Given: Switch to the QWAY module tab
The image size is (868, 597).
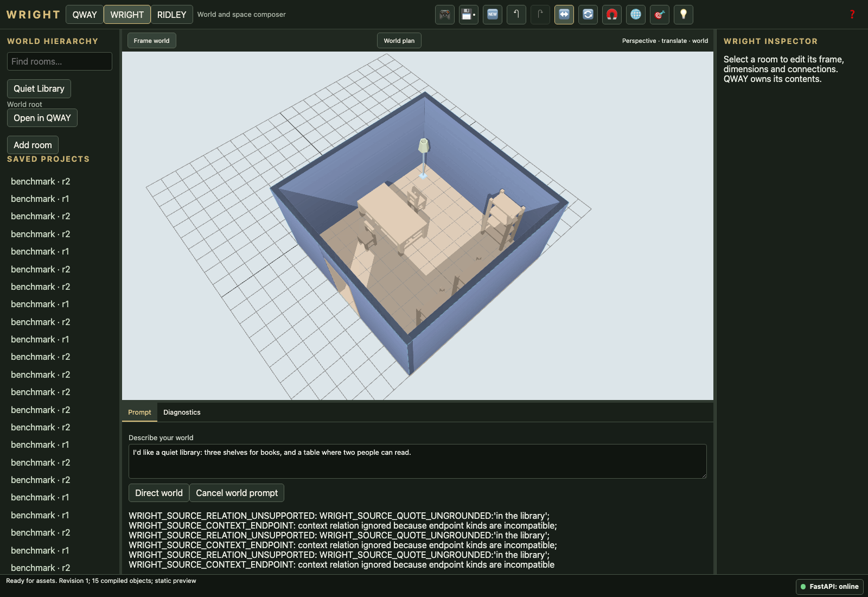Looking at the screenshot, I should (x=85, y=15).
